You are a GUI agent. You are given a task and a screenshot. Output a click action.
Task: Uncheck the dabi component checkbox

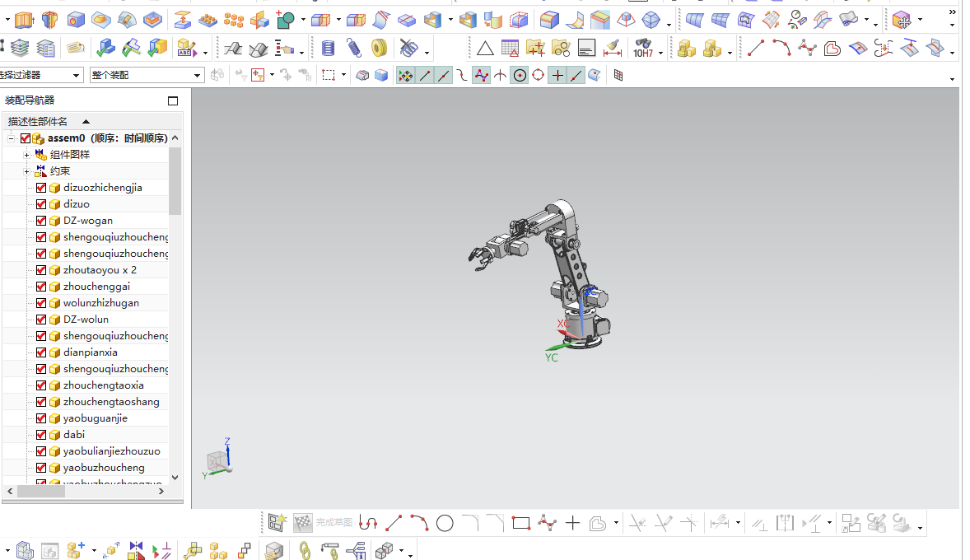41,435
